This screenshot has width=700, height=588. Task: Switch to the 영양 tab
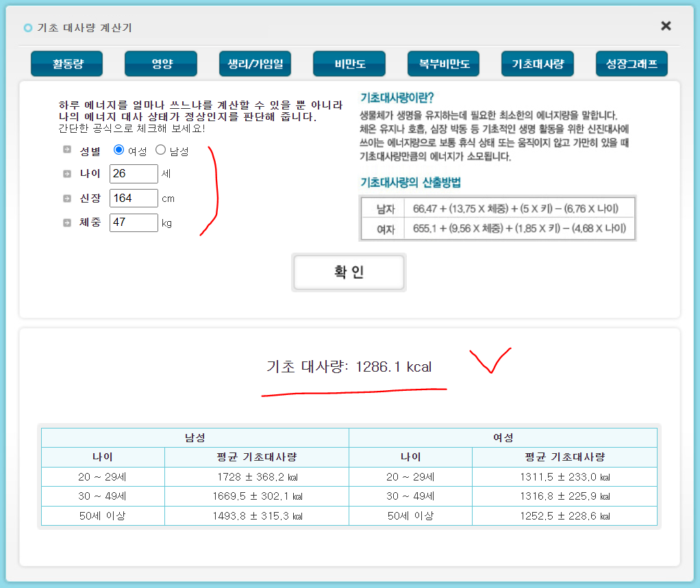(x=160, y=63)
